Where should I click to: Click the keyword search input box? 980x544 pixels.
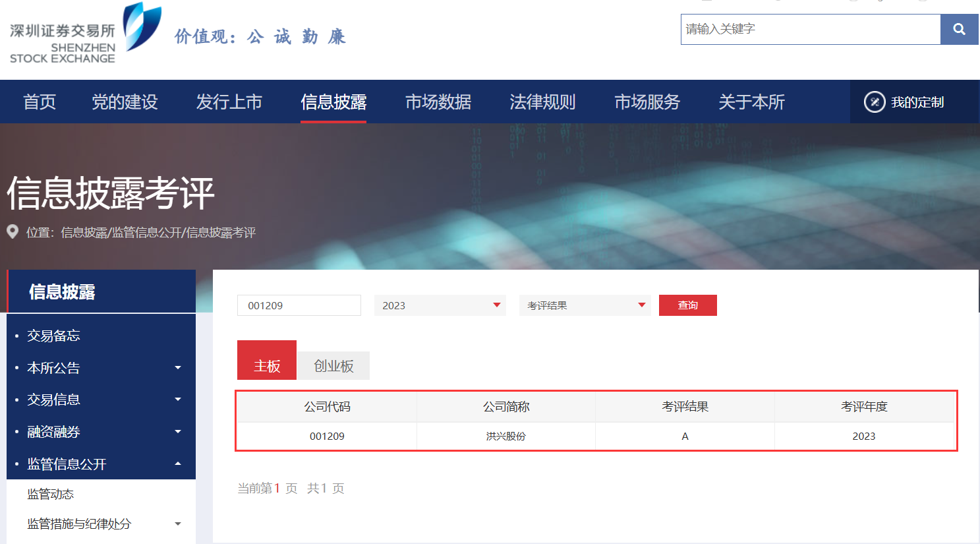[810, 29]
